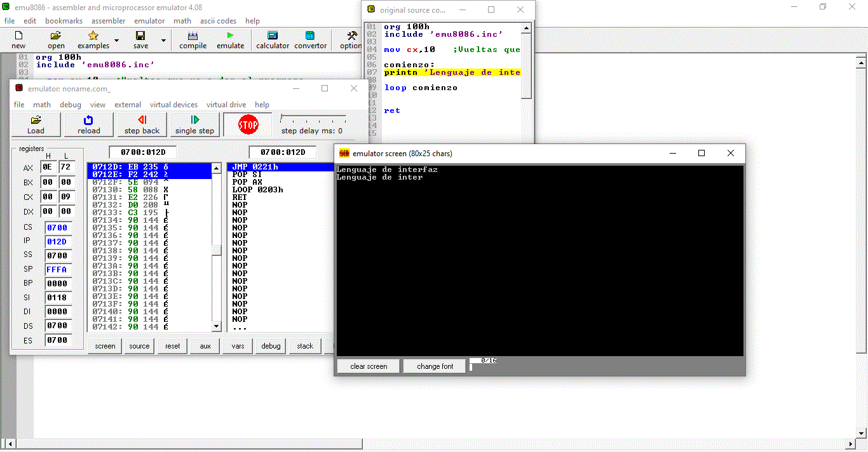
Task: Click the CS register field
Action: click(58, 227)
